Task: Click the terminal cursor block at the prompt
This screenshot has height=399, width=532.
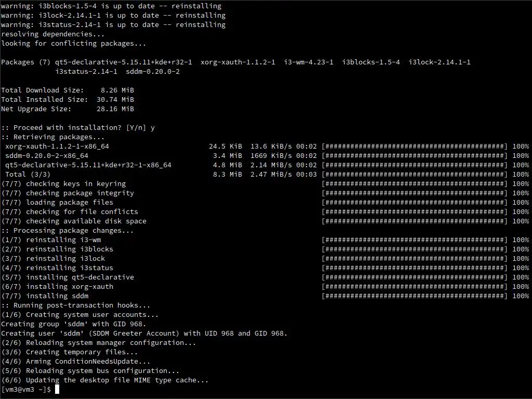Action: point(57,389)
